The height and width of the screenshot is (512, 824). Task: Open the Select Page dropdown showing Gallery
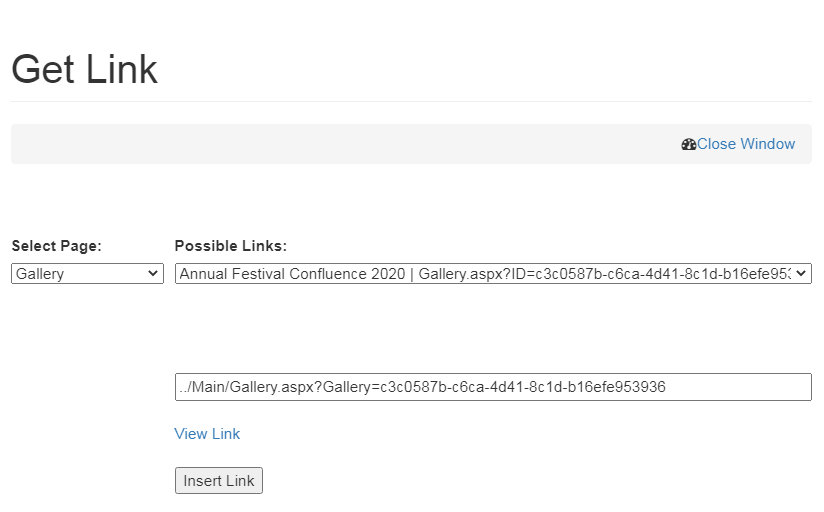[87, 274]
